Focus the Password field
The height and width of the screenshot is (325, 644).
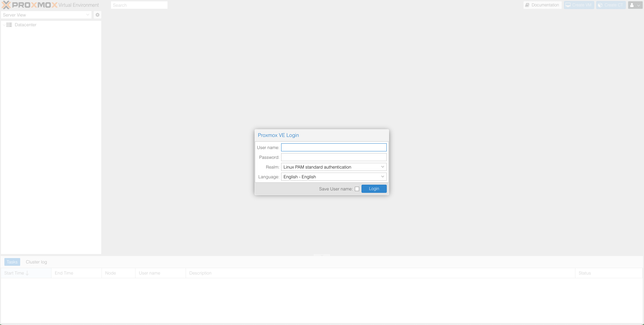334,157
